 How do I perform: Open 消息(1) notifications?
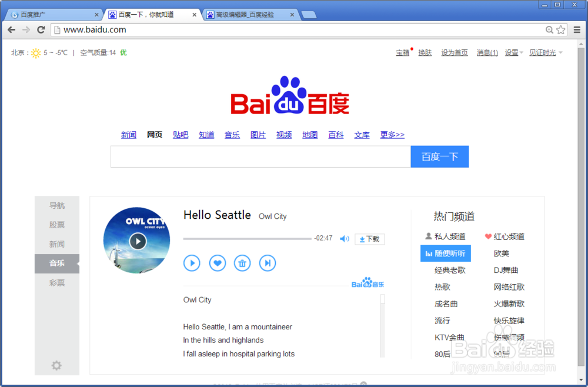(487, 53)
